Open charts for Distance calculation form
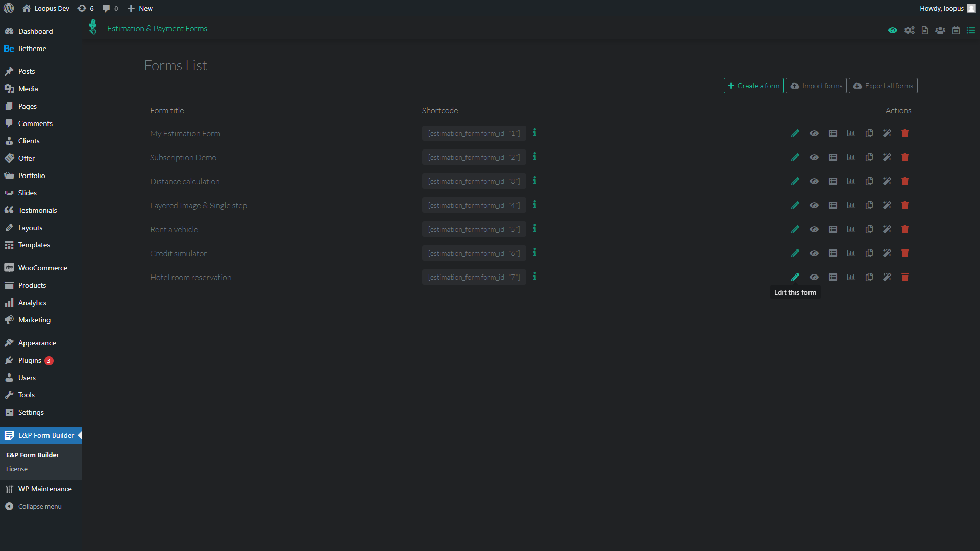 (851, 181)
